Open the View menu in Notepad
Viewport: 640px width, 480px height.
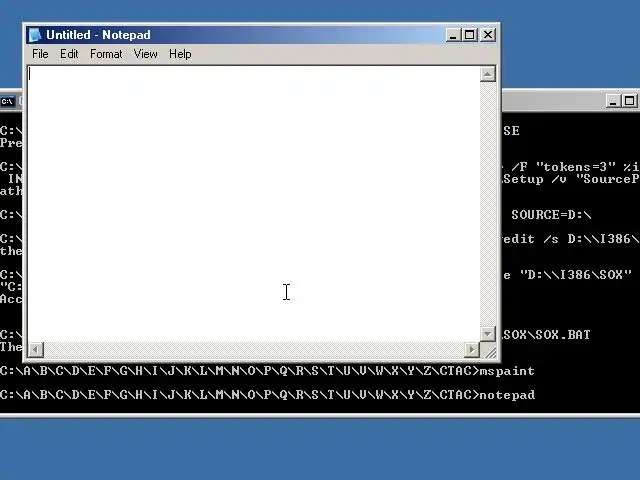point(145,54)
